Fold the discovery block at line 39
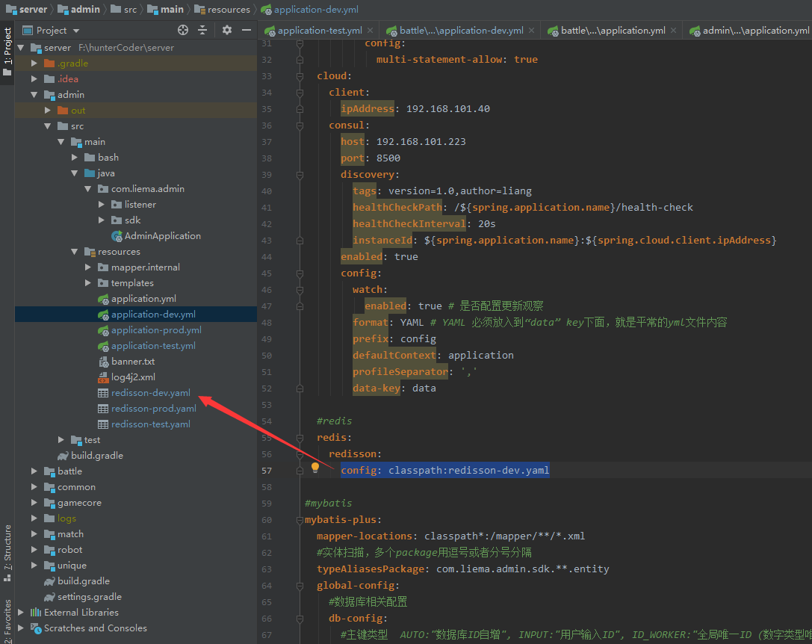812x644 pixels. [300, 175]
